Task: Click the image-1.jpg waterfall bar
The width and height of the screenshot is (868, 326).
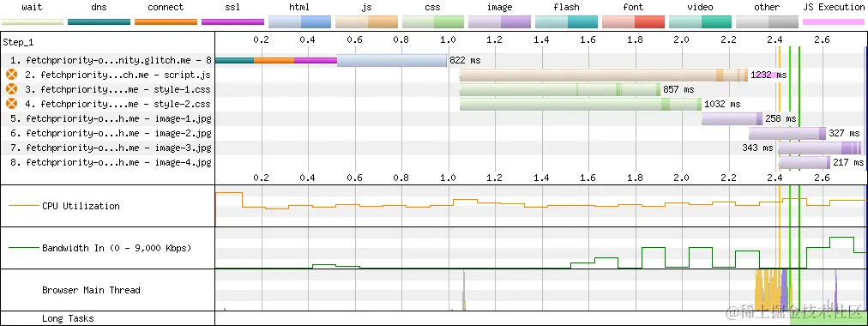Action: pos(732,118)
